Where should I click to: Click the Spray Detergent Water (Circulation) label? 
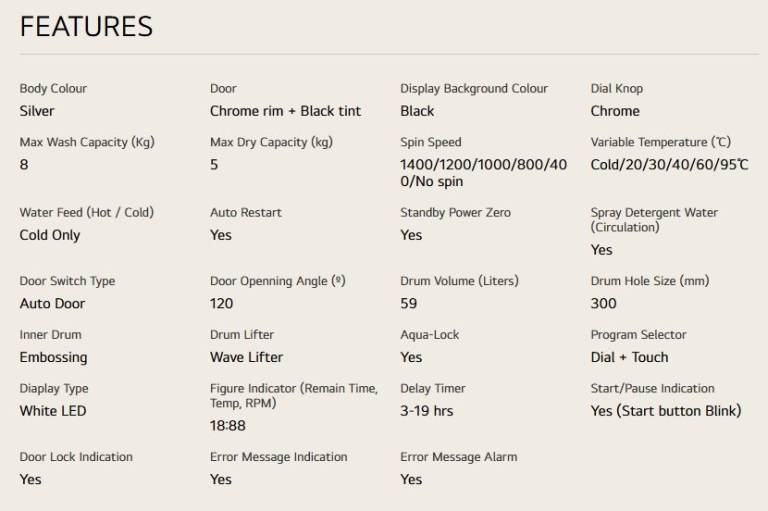point(654,220)
